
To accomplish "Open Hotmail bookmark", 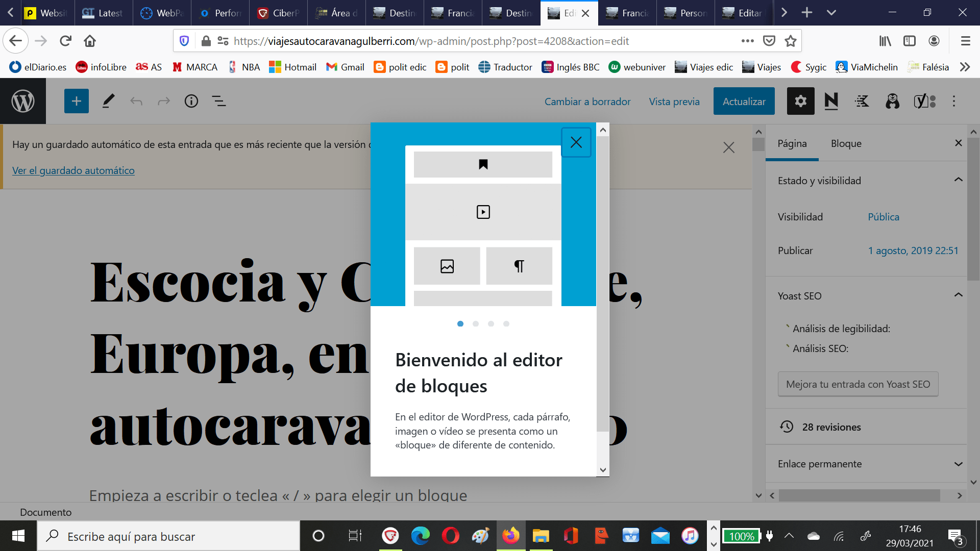I will [293, 67].
